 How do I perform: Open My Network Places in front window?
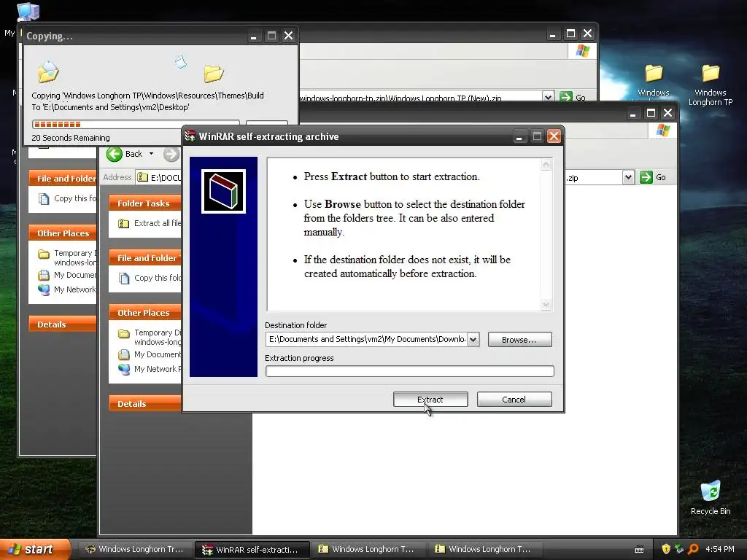pyautogui.click(x=158, y=368)
